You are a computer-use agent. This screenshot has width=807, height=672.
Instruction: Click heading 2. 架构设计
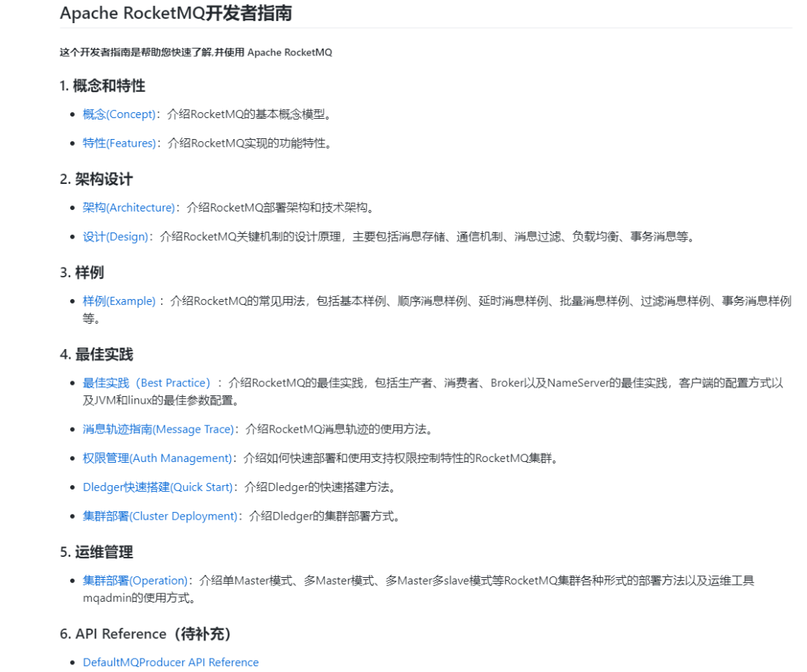[96, 179]
